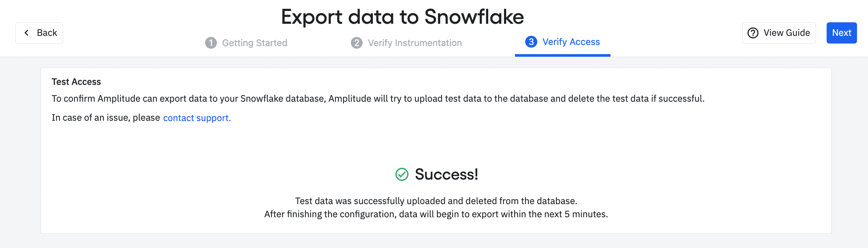Screen dimensions: 868x248
Task: Click the step 1 number circle
Action: 211,43
